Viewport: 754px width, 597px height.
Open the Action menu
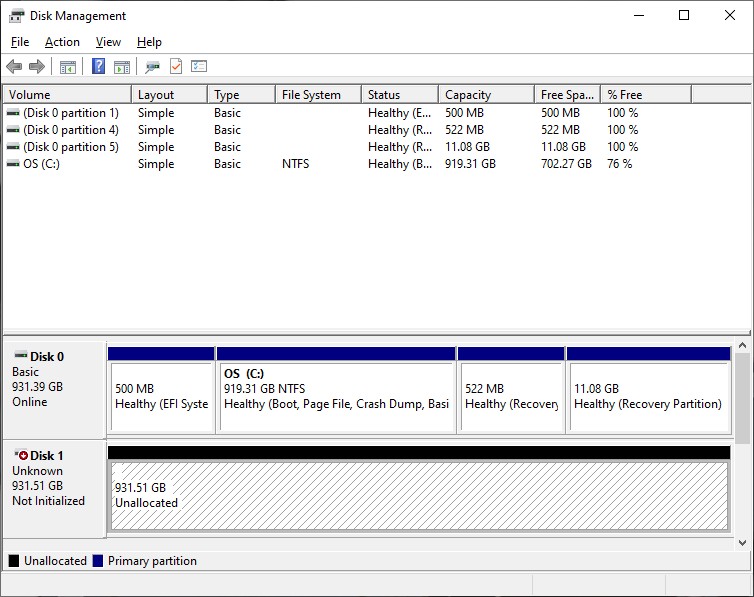coord(62,42)
